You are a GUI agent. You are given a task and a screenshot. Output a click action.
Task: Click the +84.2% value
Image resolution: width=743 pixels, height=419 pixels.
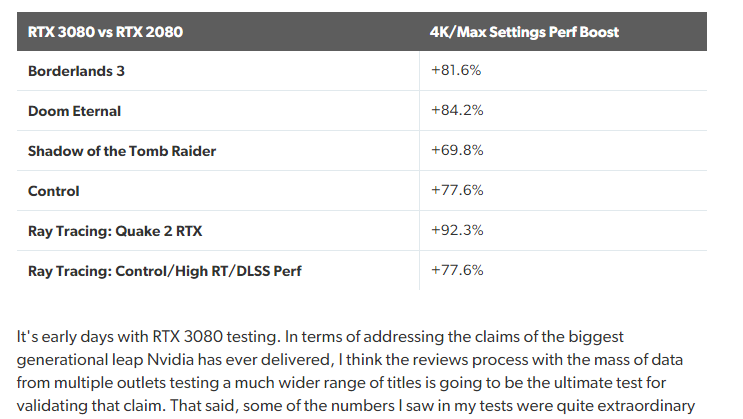pos(457,110)
